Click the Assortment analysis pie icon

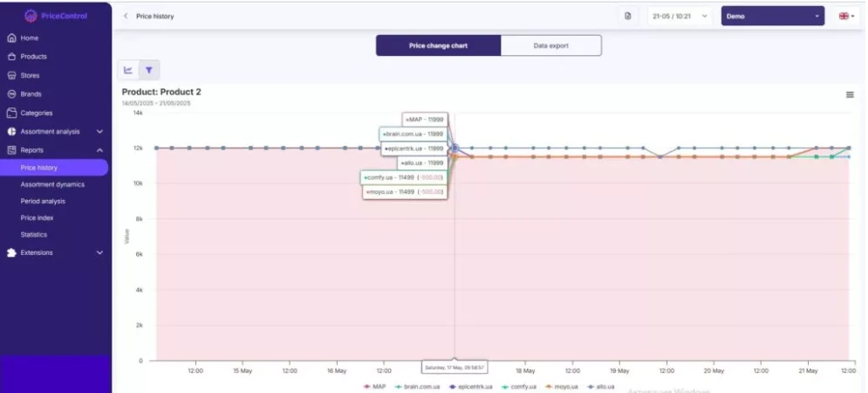click(x=11, y=132)
